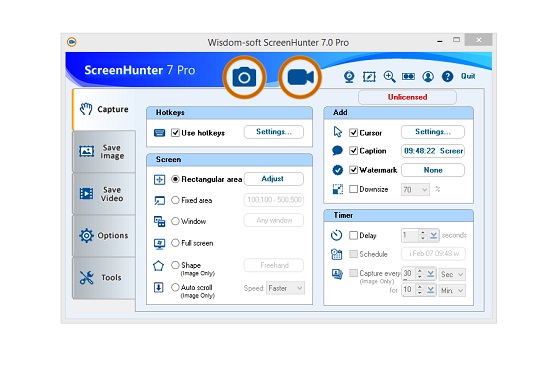Image resolution: width=550 pixels, height=373 pixels.
Task: Enable the Downsize checkbox
Action: (354, 189)
